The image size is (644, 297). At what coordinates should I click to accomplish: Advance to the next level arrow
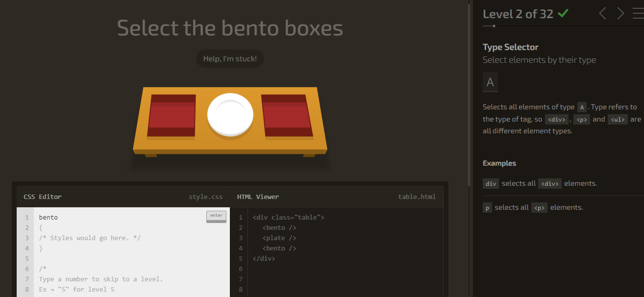pos(620,13)
